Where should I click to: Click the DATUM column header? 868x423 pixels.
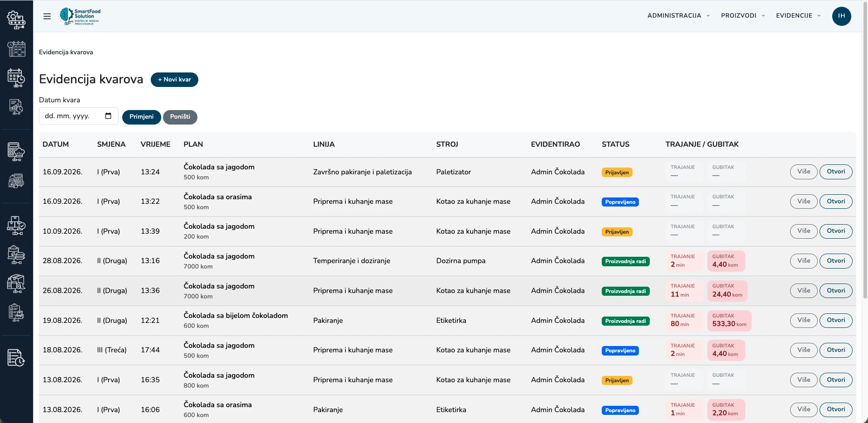click(56, 144)
